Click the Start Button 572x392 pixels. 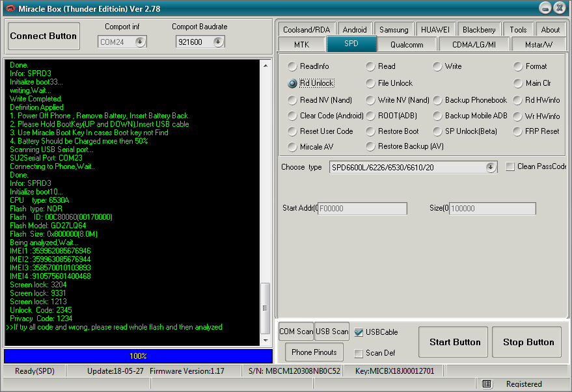pos(453,342)
